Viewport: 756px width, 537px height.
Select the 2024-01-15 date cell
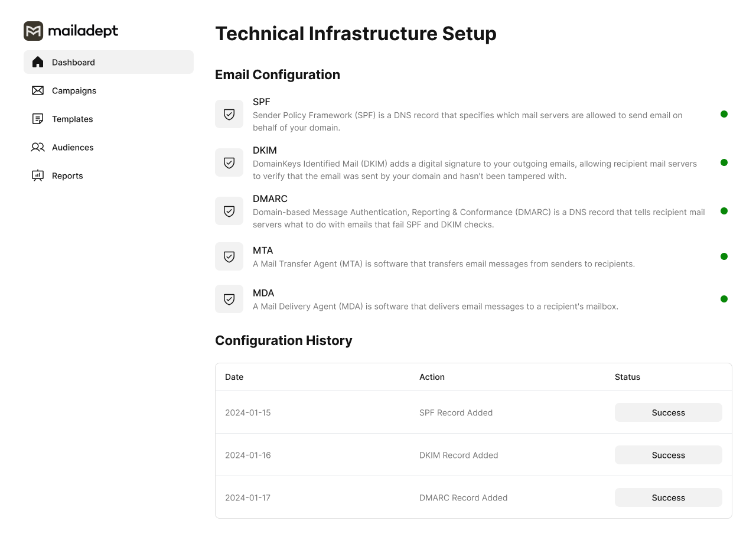point(247,412)
